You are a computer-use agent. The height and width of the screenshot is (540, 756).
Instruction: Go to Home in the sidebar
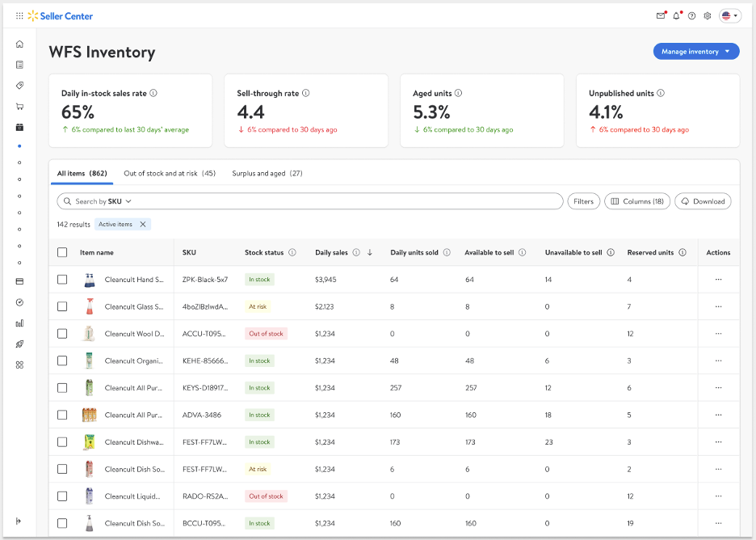tap(19, 44)
